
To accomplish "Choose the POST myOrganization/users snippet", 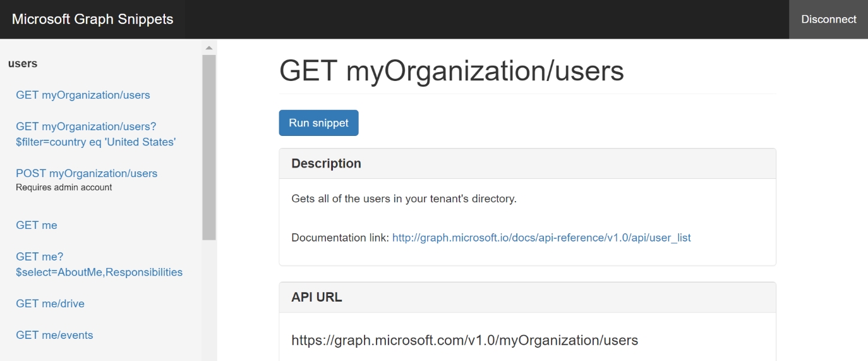I will pos(87,173).
